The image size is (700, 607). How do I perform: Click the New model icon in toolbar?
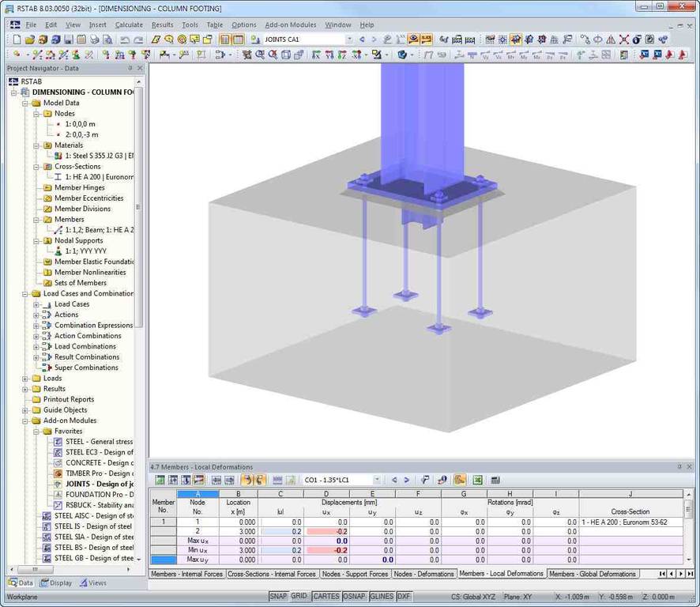(17, 40)
